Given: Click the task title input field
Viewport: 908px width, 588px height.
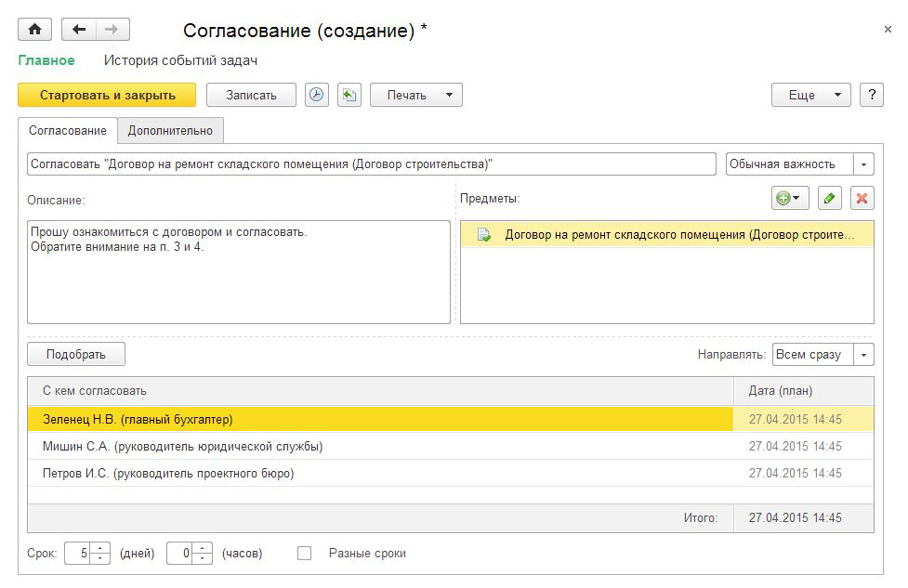Looking at the screenshot, I should pyautogui.click(x=371, y=164).
